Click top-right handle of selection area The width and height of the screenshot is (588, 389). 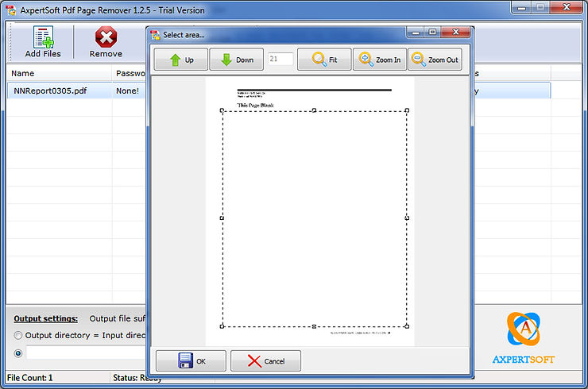(x=407, y=110)
